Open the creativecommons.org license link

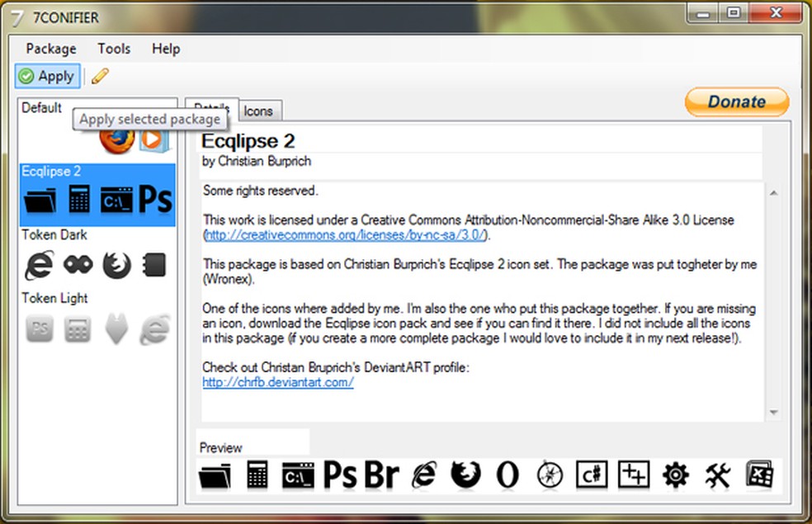345,235
